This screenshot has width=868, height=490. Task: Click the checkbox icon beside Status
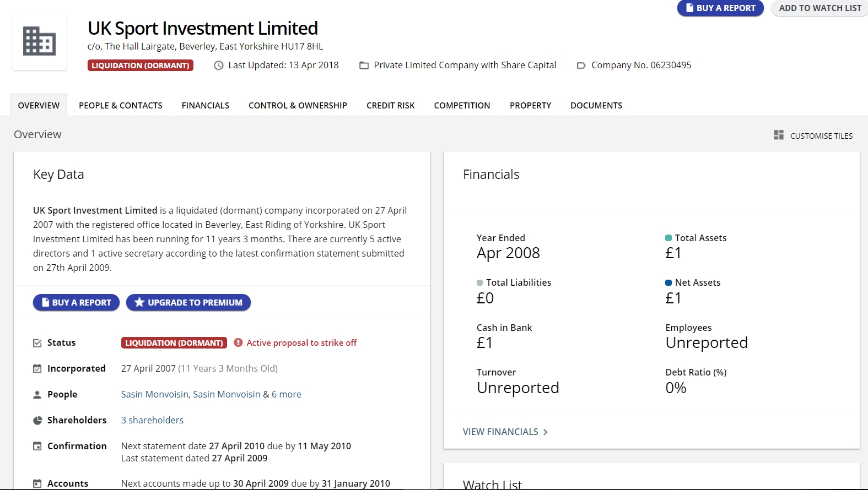[x=37, y=343]
